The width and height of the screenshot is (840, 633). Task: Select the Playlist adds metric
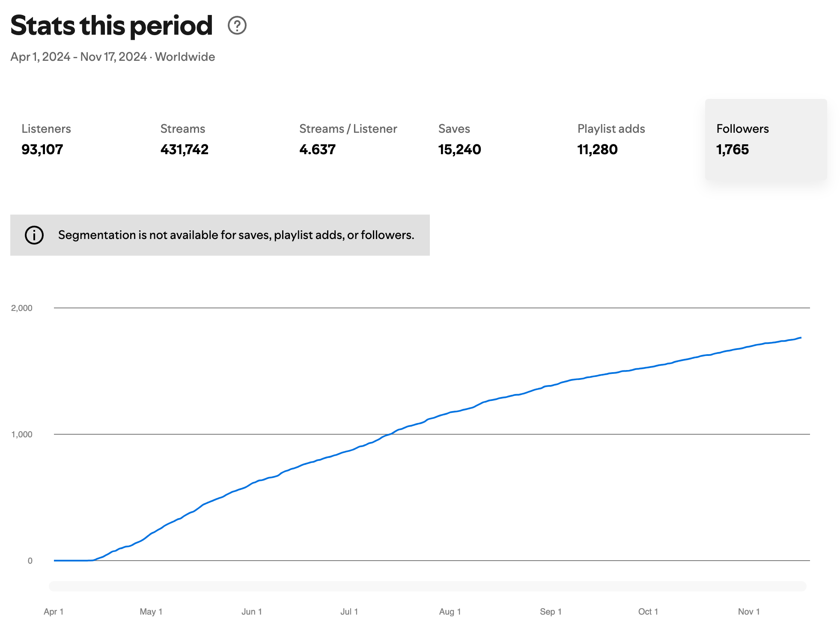coord(611,139)
